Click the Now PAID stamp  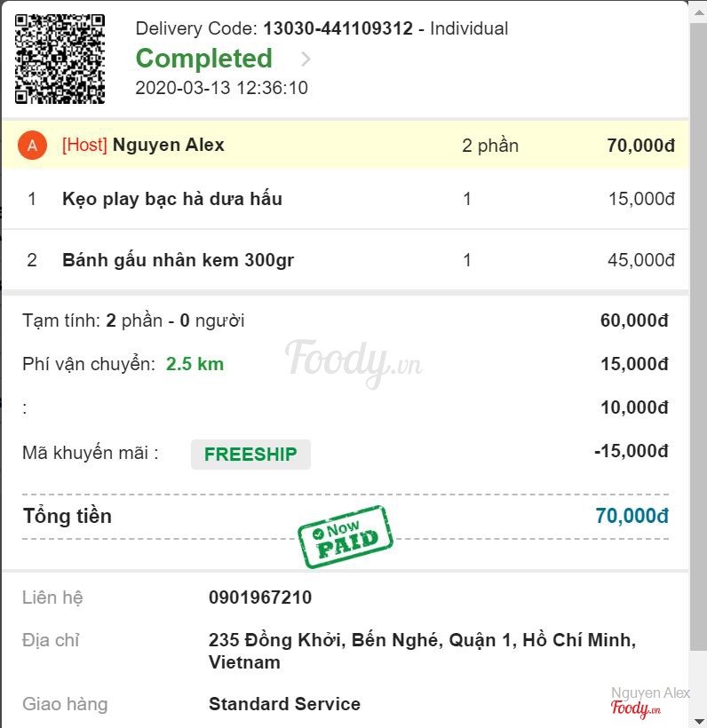[346, 537]
